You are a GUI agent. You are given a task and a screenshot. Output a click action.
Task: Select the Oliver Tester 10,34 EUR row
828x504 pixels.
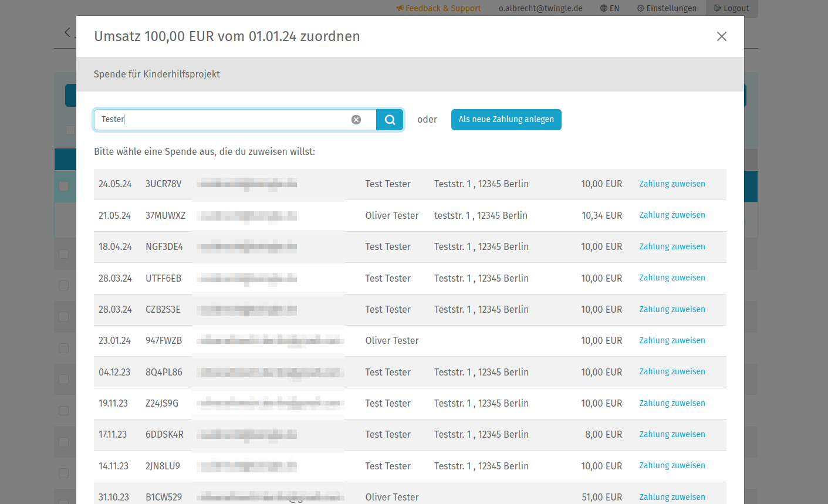click(x=392, y=215)
